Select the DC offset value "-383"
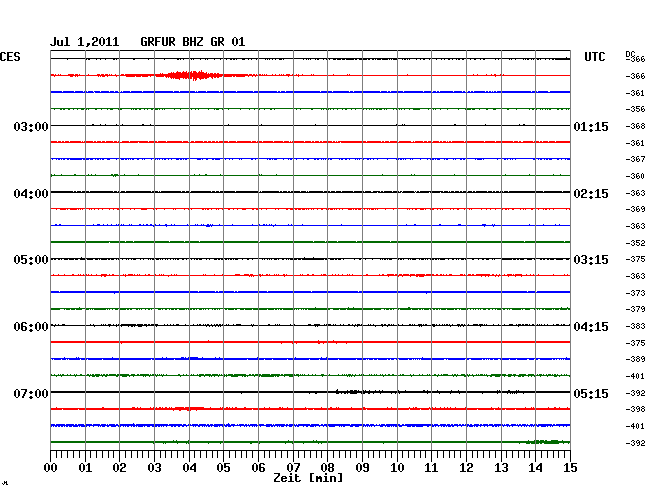The image size is (650, 494). (635, 326)
